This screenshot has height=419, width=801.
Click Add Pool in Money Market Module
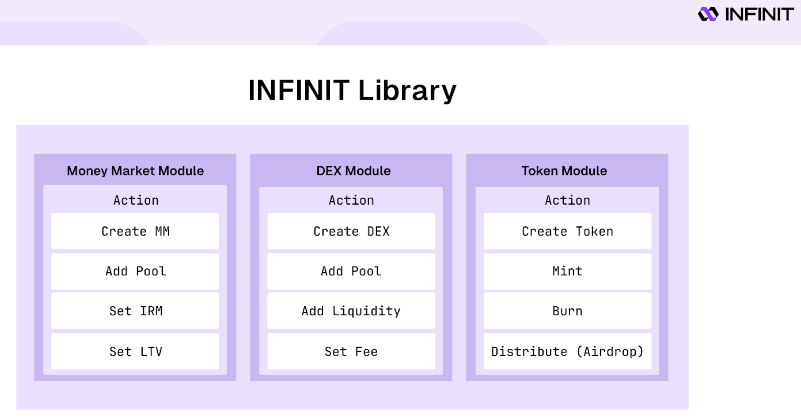[135, 271]
